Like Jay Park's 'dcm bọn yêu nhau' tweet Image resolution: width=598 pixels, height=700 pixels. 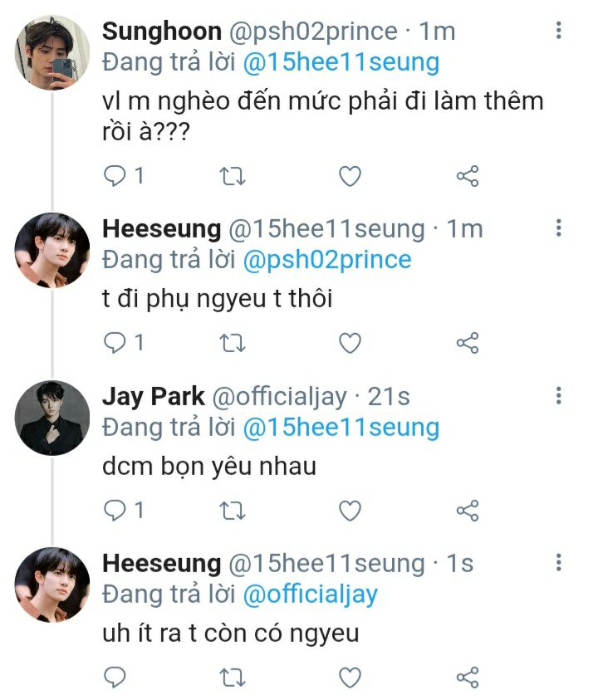[350, 510]
